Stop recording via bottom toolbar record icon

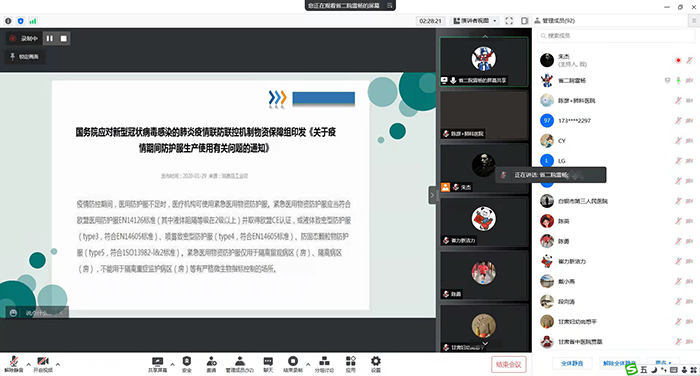coord(293,363)
